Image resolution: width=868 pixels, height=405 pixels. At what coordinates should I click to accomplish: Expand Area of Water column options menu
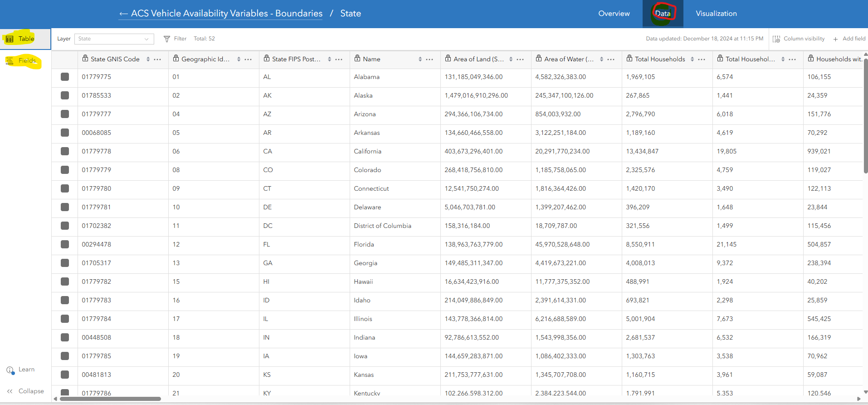point(611,59)
